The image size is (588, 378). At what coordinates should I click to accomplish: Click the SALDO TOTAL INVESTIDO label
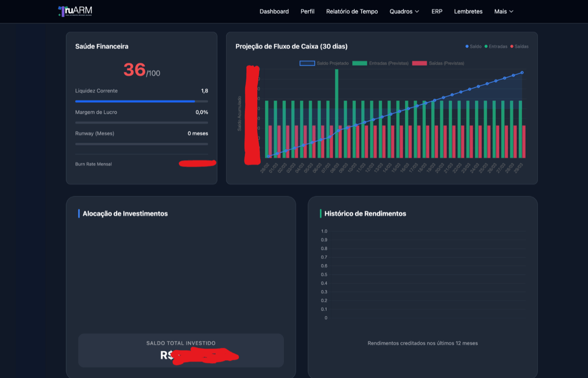coord(181,343)
